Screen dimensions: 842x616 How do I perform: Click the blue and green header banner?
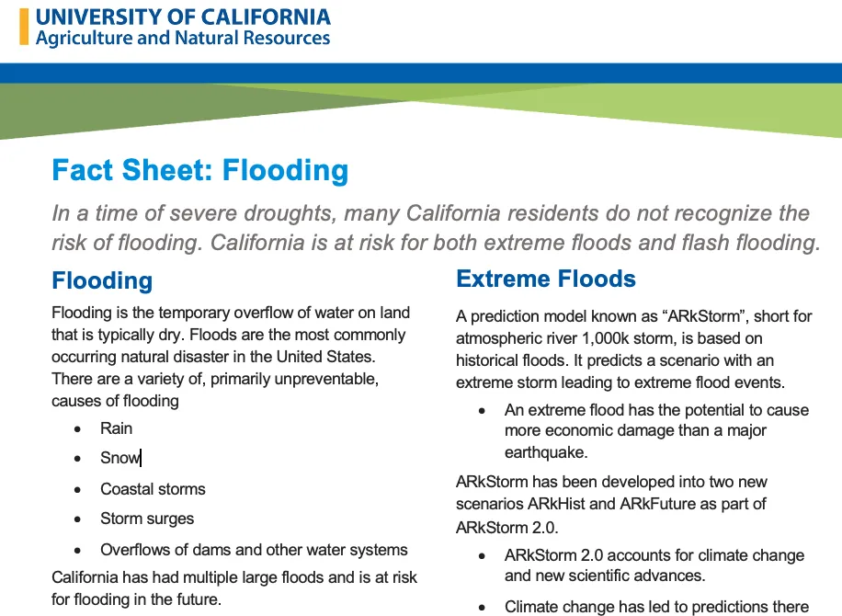[x=421, y=101]
